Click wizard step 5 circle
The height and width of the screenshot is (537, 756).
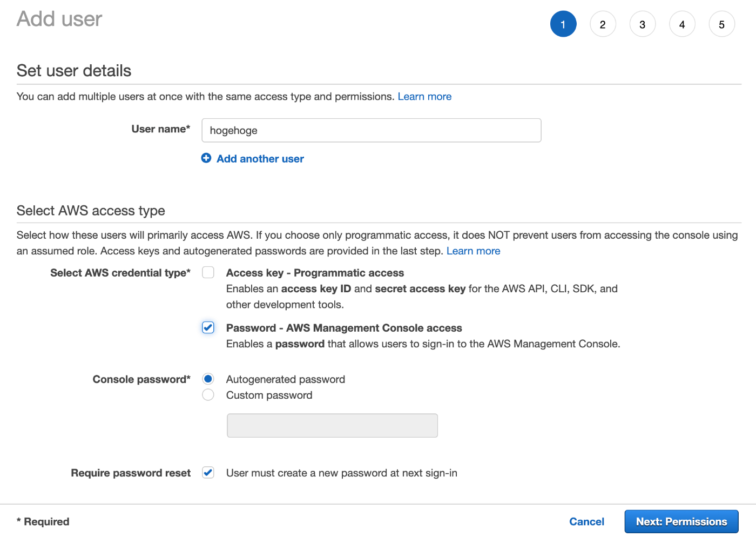tap(722, 24)
